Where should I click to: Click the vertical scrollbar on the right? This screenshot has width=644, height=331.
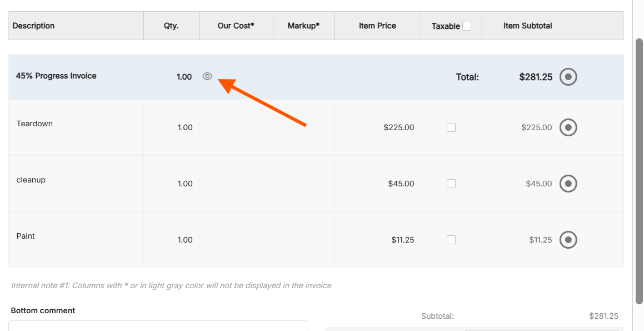[x=639, y=167]
